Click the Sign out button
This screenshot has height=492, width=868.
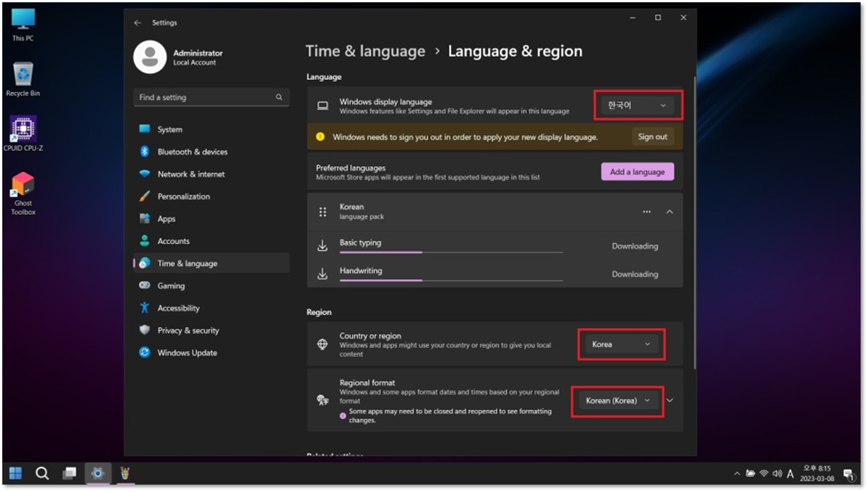(653, 137)
